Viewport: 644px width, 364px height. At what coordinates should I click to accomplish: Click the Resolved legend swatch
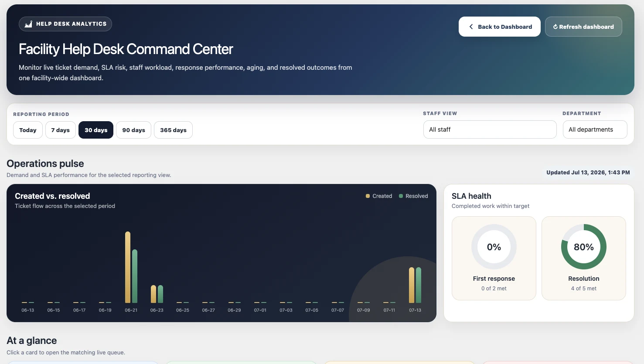pos(401,196)
